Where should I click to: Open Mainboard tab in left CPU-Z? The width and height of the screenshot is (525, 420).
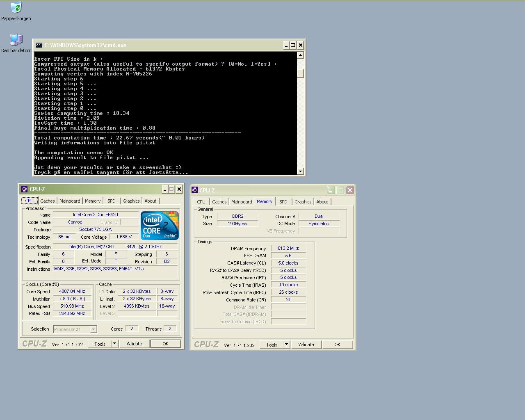click(x=70, y=201)
